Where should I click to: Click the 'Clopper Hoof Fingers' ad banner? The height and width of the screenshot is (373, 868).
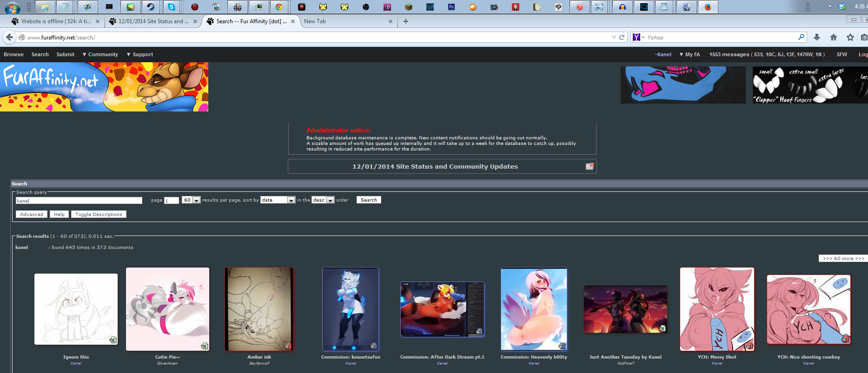tap(810, 85)
